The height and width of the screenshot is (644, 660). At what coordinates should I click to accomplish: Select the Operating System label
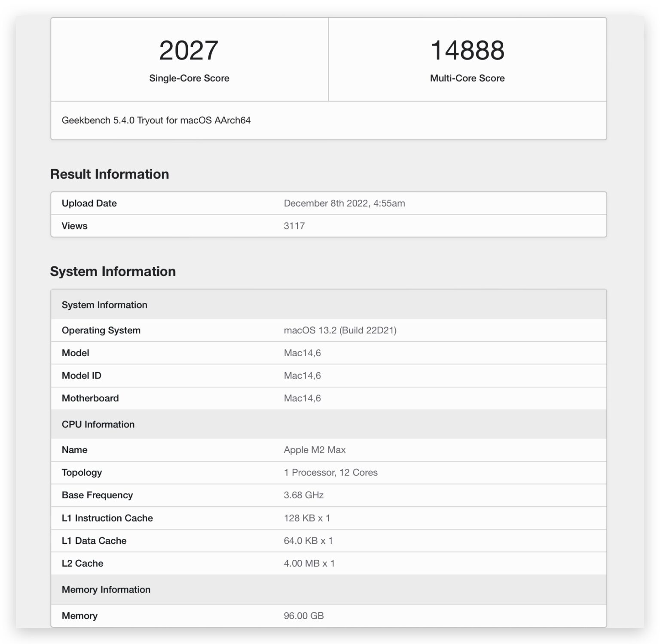101,330
